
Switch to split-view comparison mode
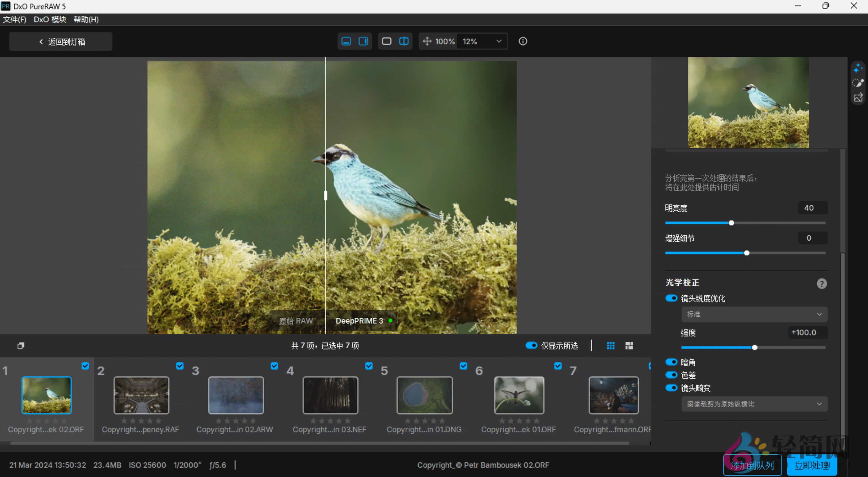point(404,41)
